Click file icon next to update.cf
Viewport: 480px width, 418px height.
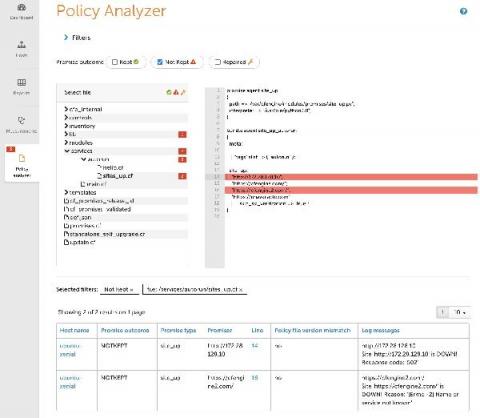[66, 242]
